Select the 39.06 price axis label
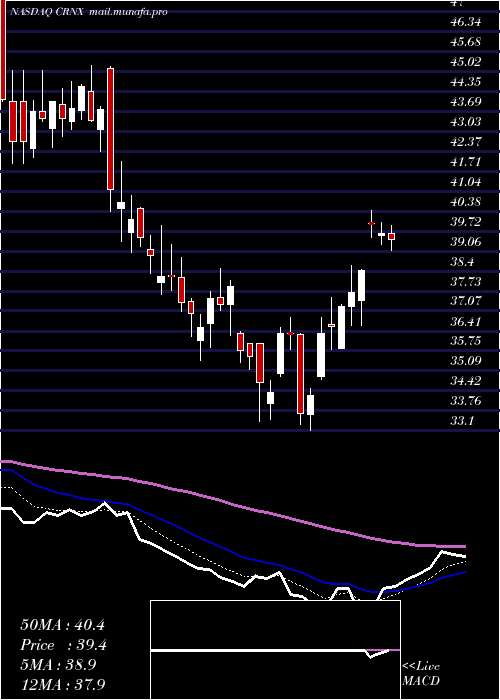This screenshot has width=500, height=700. [x=467, y=242]
